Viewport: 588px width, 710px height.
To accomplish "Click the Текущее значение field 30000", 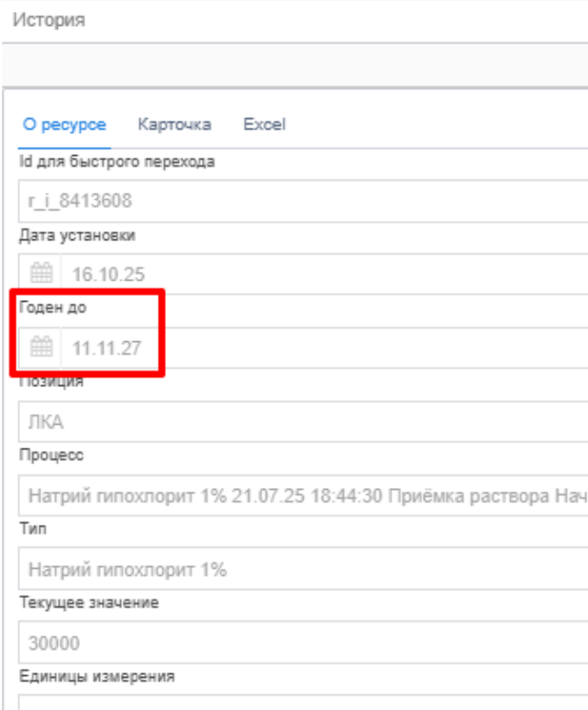I will click(x=304, y=642).
